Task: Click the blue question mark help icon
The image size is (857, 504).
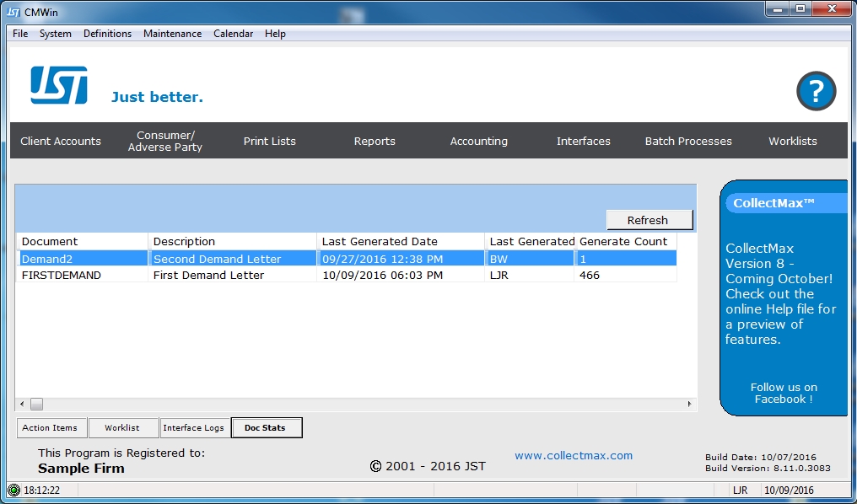Action: pos(816,91)
